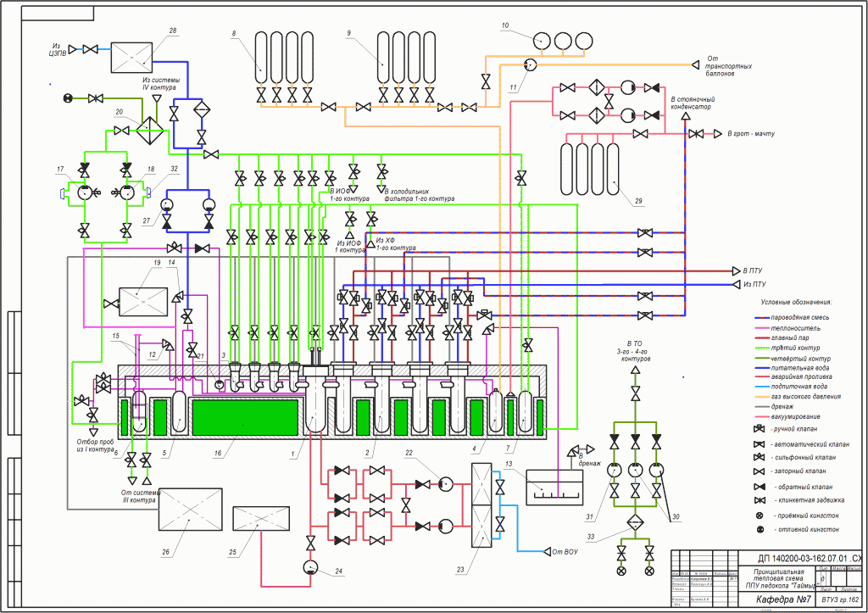This screenshot has height=613, width=868.
Task: Click the 'питательная вода' legend text
Action: pyautogui.click(x=800, y=368)
